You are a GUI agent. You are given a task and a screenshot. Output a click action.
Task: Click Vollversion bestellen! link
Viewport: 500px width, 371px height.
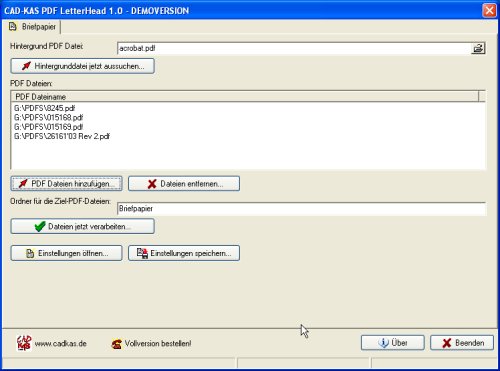pos(158,343)
